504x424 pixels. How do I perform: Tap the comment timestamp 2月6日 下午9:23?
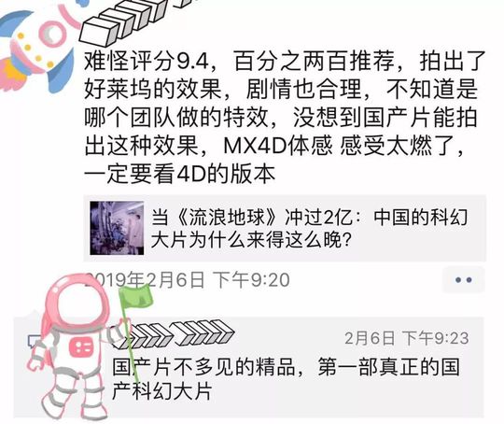coord(407,338)
